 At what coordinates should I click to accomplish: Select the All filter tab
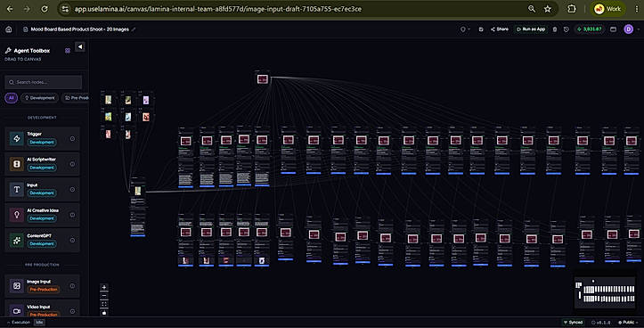pyautogui.click(x=11, y=98)
